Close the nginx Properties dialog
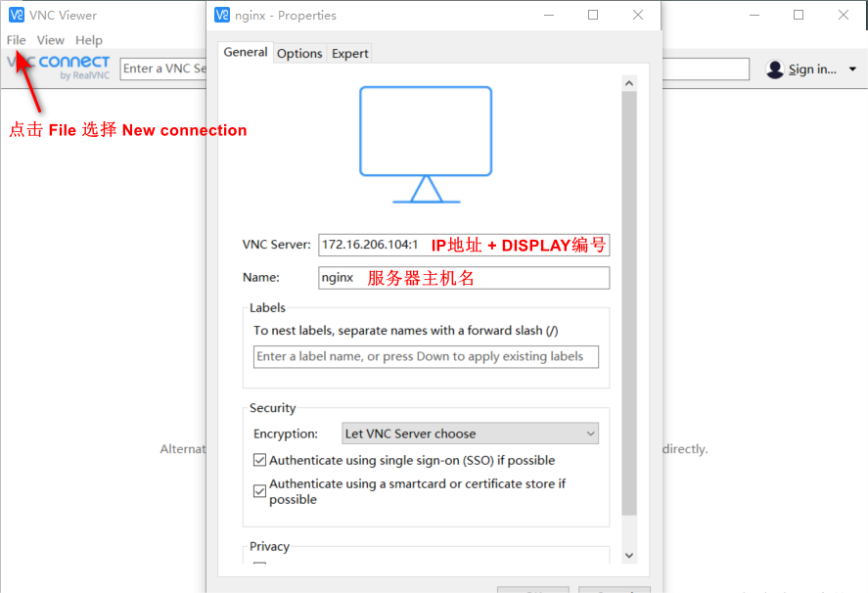 [638, 15]
